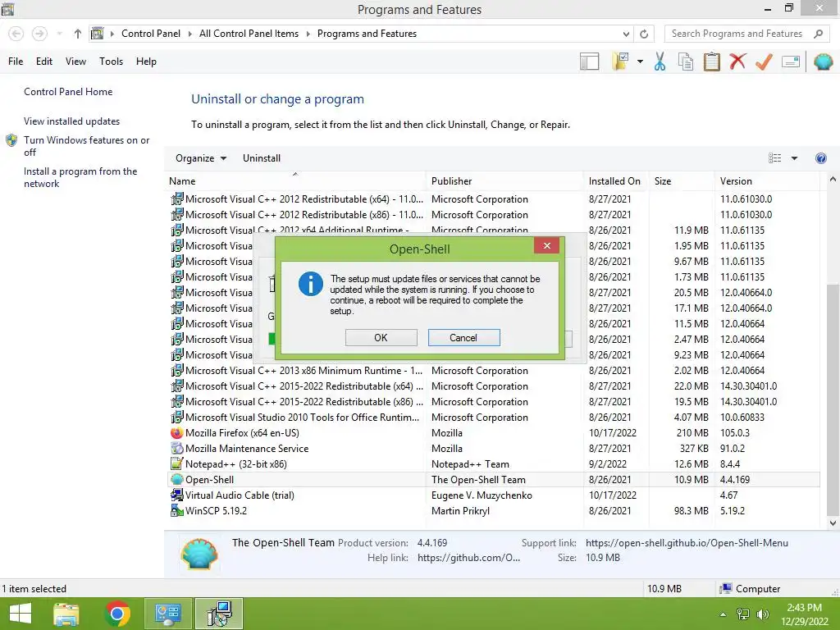Click the Uninstall command button
This screenshot has width=840, height=630.
click(x=262, y=158)
